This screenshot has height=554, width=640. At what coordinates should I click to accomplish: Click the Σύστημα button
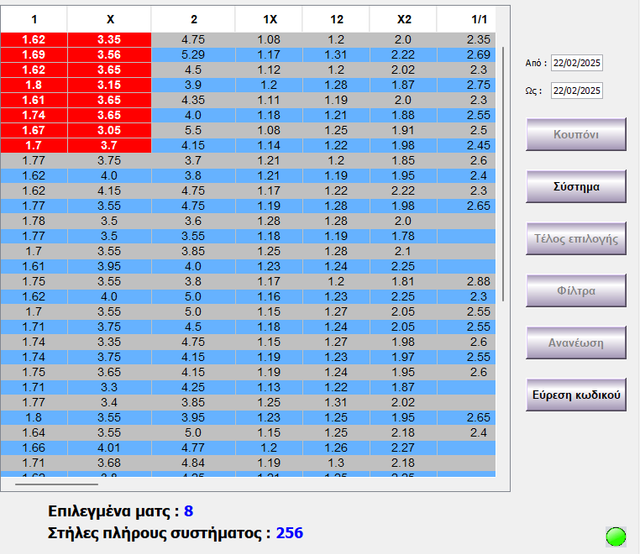coord(576,187)
